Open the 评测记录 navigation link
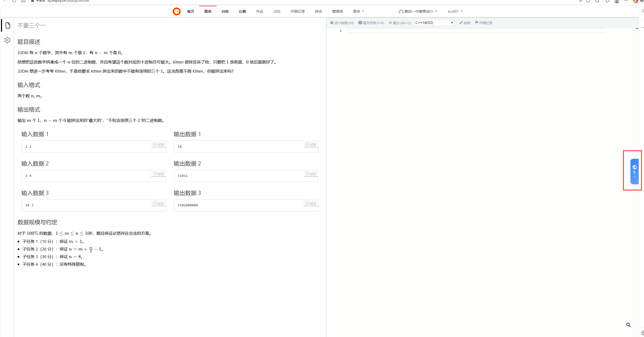 coord(298,11)
